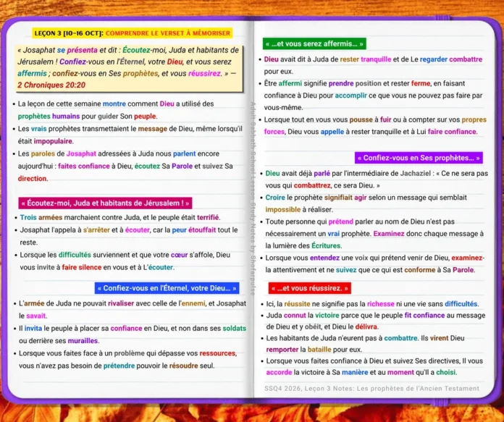Select the teal word "prétendre"
The width and height of the screenshot is (504, 422).
pos(119,366)
